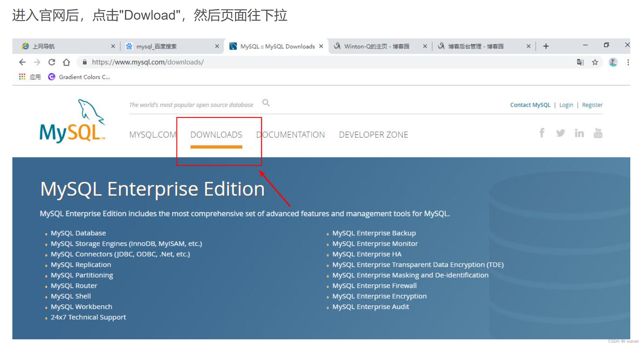Viewport: 644px width, 346px height.
Task: Click the padlock site security icon
Action: [x=85, y=62]
